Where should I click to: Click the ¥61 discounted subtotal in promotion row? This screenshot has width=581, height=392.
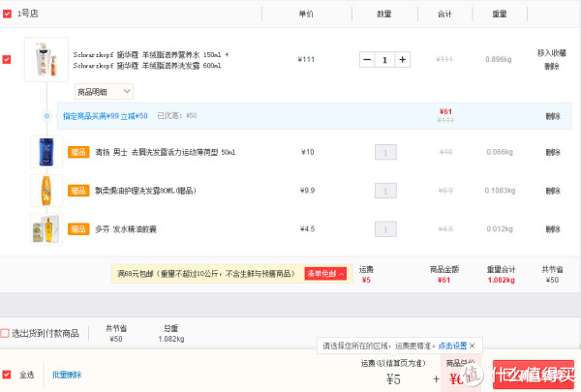point(445,111)
